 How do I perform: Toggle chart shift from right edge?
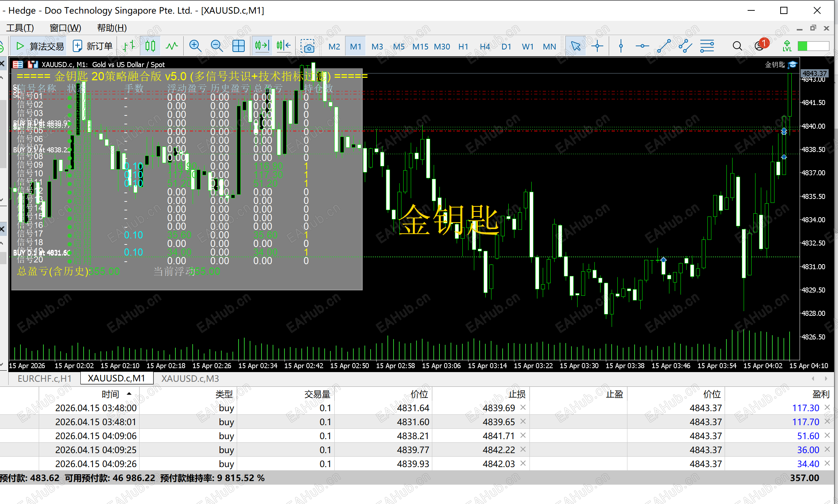pyautogui.click(x=283, y=46)
